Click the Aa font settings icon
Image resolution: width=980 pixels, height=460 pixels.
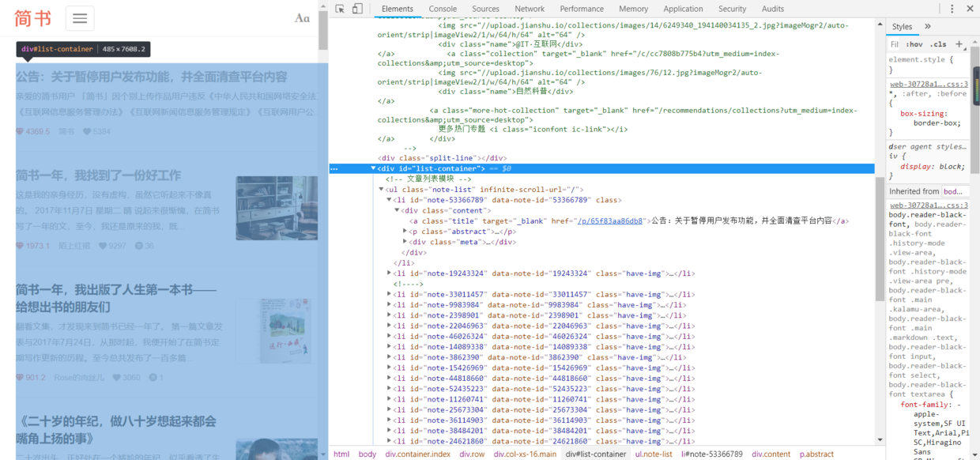click(x=302, y=18)
